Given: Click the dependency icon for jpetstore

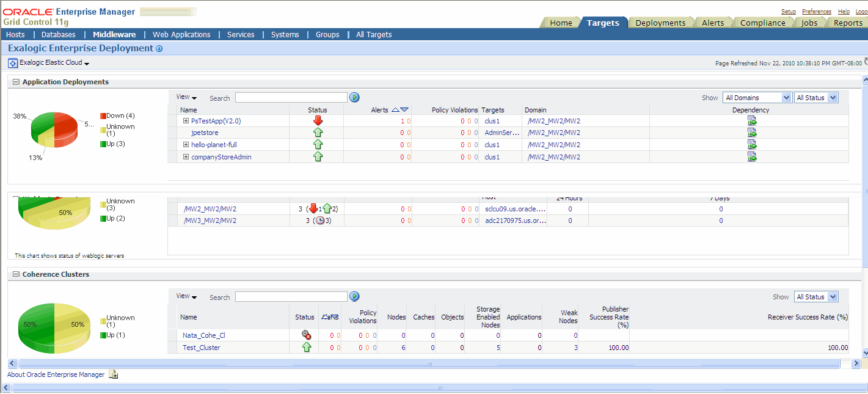Looking at the screenshot, I should [x=752, y=133].
